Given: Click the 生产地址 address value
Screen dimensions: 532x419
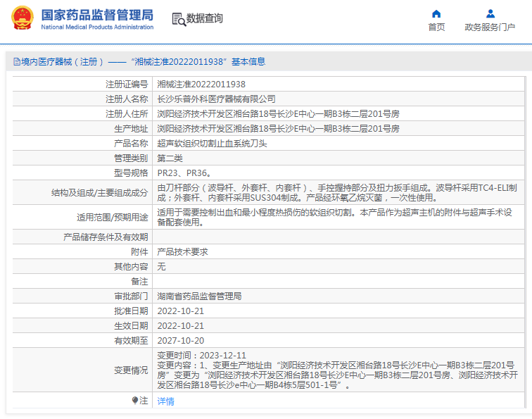Looking at the screenshot, I should tap(278, 129).
